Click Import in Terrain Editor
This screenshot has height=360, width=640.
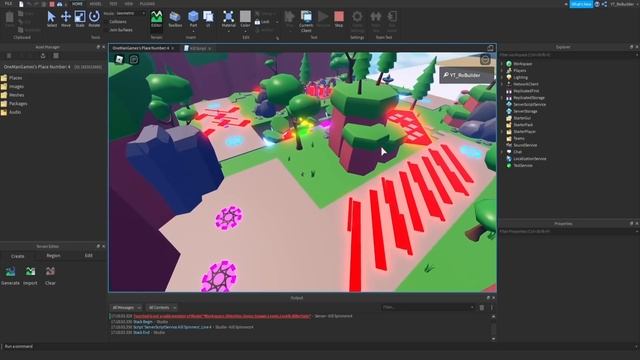pos(30,276)
